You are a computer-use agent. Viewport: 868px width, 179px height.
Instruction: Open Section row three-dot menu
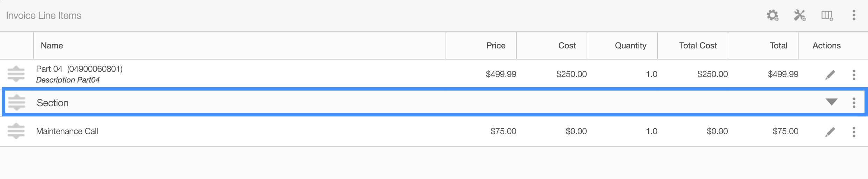[x=854, y=103]
